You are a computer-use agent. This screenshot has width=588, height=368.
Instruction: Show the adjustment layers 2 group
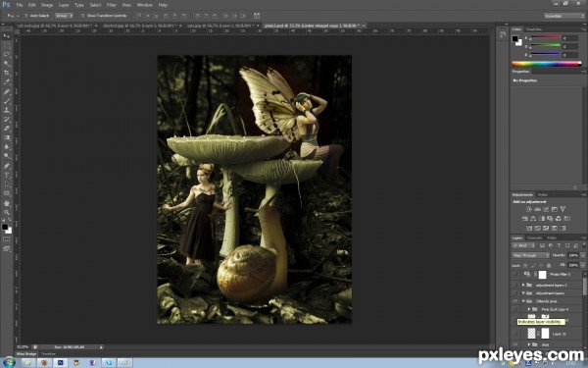point(515,285)
